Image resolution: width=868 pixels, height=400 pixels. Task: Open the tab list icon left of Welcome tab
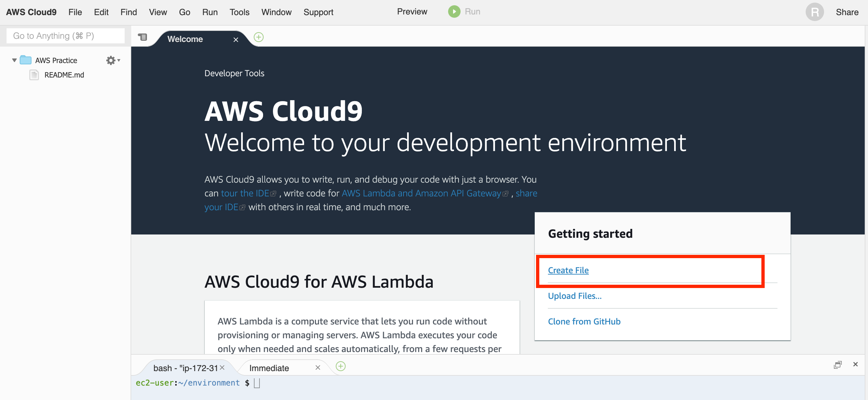coord(142,37)
